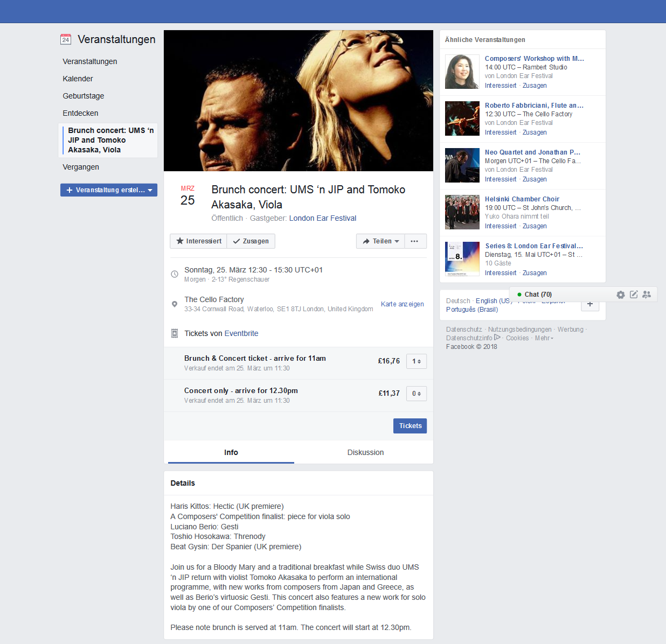
Task: Open the Datenschutzinfo footer link
Action: click(x=469, y=338)
